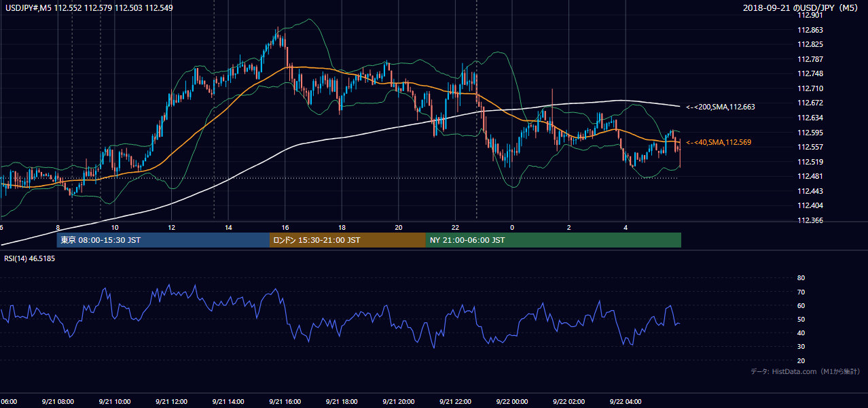Click the 9/22 00:00 time axis label
Image resolution: width=868 pixels, height=408 pixels.
pyautogui.click(x=512, y=402)
